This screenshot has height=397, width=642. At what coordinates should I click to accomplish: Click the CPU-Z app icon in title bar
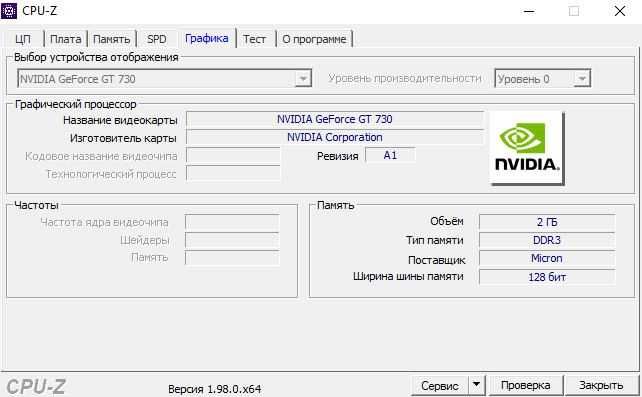(x=9, y=11)
